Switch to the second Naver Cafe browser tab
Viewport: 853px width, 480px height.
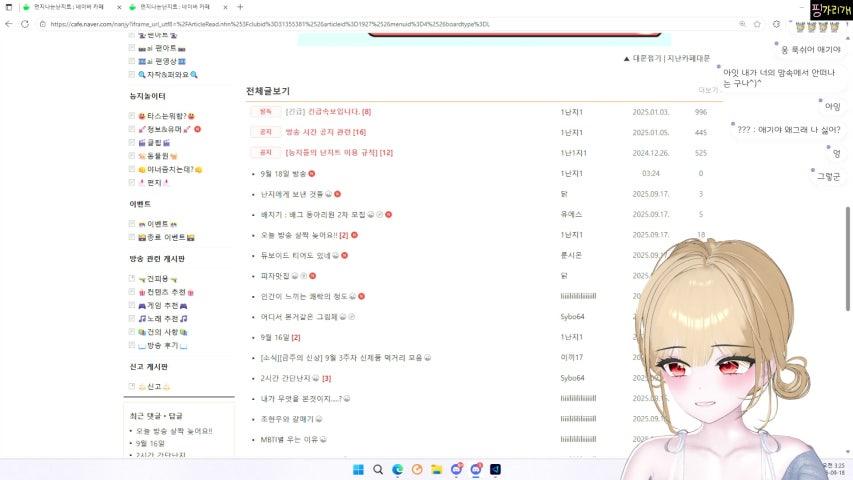point(174,7)
